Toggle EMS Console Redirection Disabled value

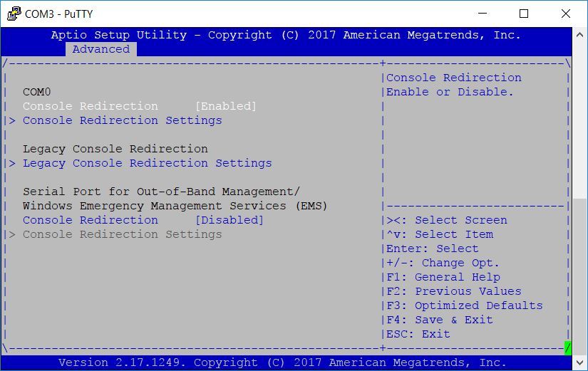pyautogui.click(x=229, y=220)
